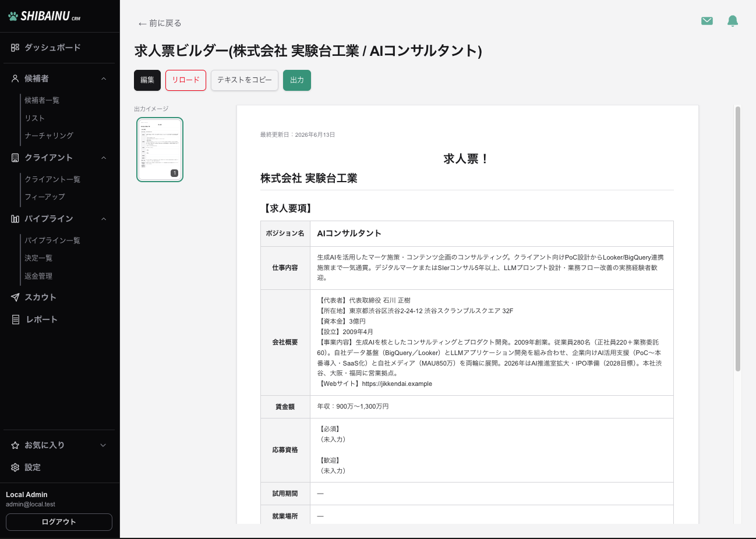The width and height of the screenshot is (756, 539).
Task: Click the リロード button
Action: 186,80
